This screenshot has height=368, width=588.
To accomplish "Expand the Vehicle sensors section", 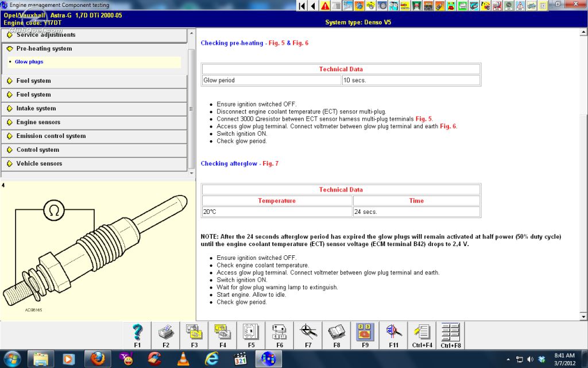I will (x=94, y=164).
